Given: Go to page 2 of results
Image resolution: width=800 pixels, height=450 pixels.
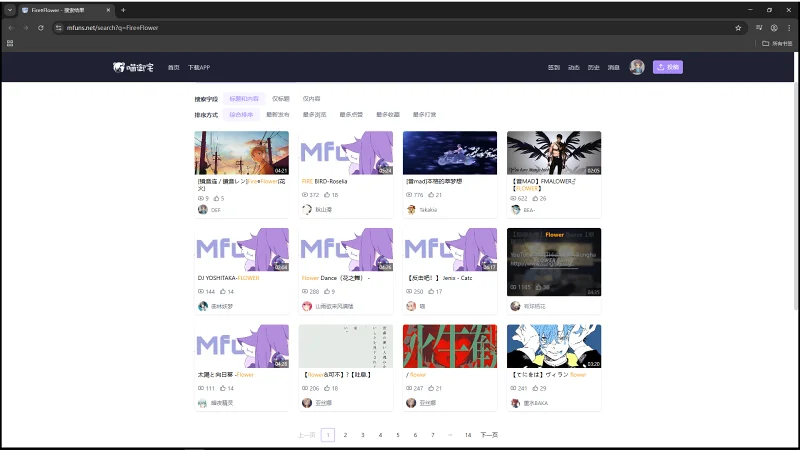Looking at the screenshot, I should tap(345, 435).
